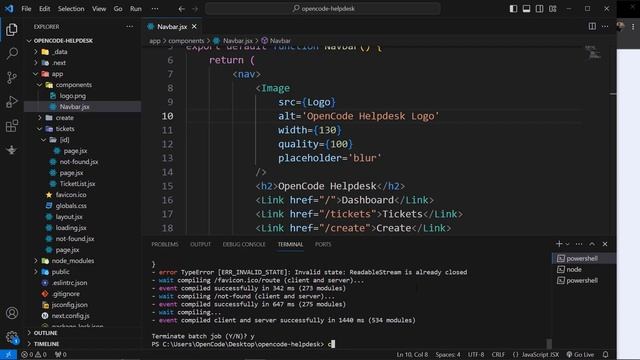
Task: Collapse the tickets folder
Action: (65, 129)
